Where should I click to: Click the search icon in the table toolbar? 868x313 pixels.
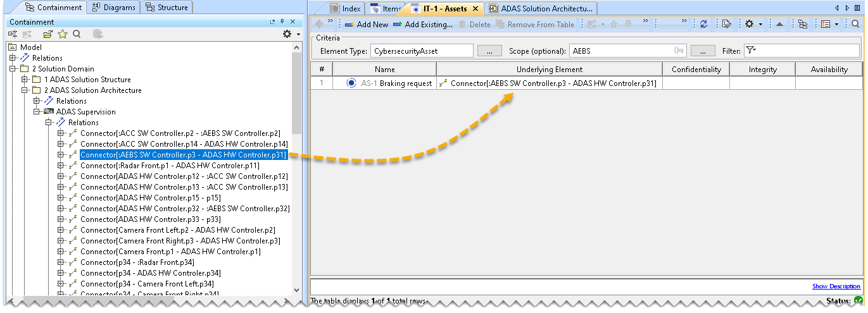(855, 24)
